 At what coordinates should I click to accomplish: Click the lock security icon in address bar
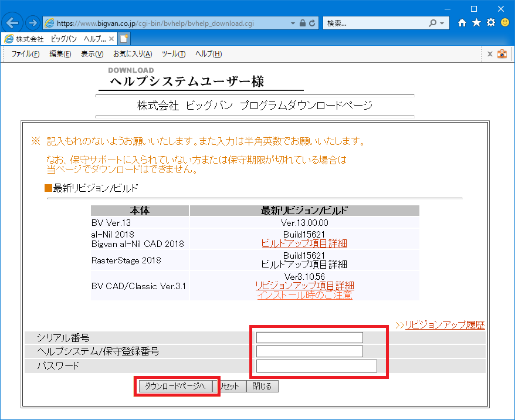coord(303,23)
